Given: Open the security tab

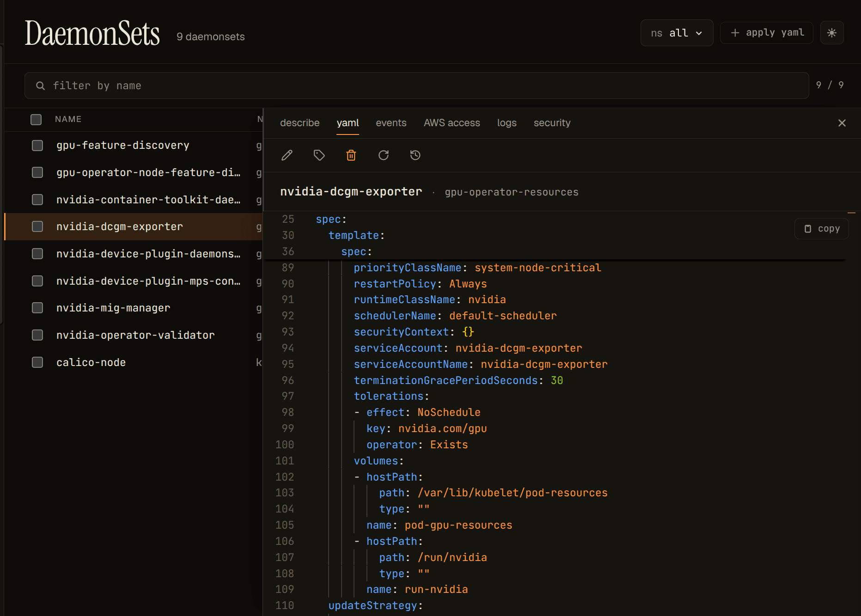Looking at the screenshot, I should tap(552, 123).
